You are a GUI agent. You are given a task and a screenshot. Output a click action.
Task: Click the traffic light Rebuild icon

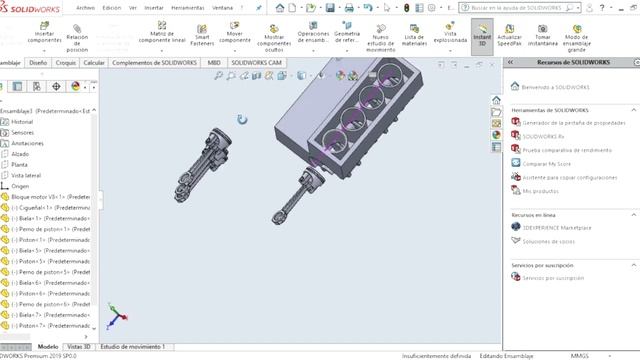[x=407, y=8]
